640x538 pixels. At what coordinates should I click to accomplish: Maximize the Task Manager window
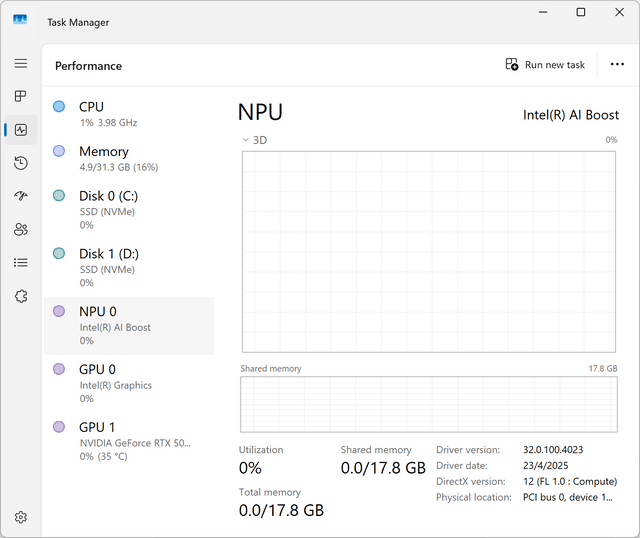tap(580, 12)
